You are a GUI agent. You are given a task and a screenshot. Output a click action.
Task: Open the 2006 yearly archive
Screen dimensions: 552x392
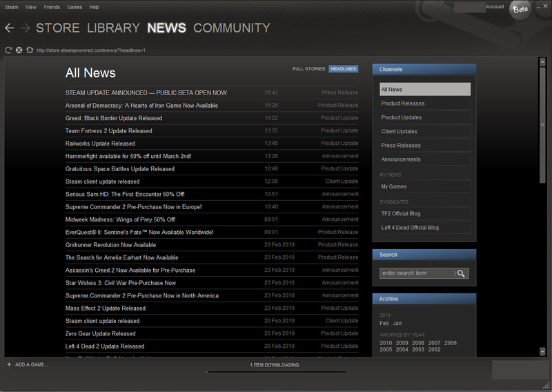(x=451, y=343)
